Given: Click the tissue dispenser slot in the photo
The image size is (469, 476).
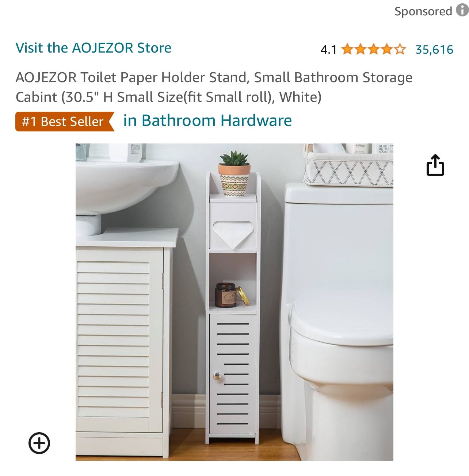Looking at the screenshot, I should 233,235.
